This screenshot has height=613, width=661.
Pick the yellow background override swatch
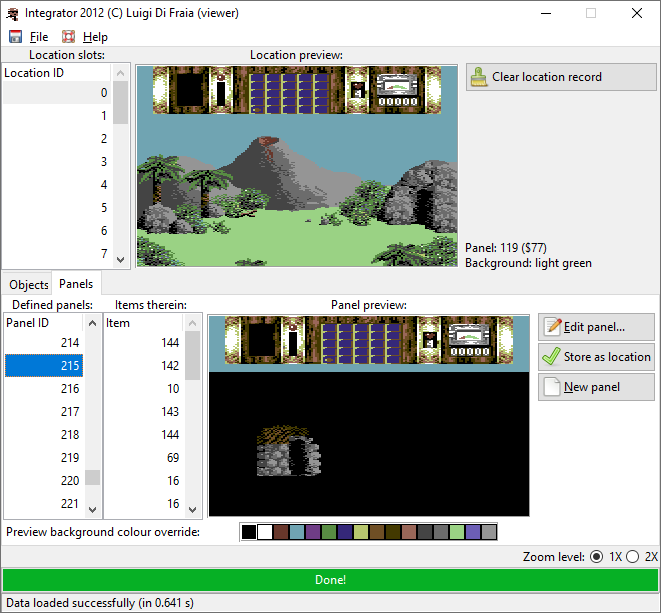pos(361,532)
